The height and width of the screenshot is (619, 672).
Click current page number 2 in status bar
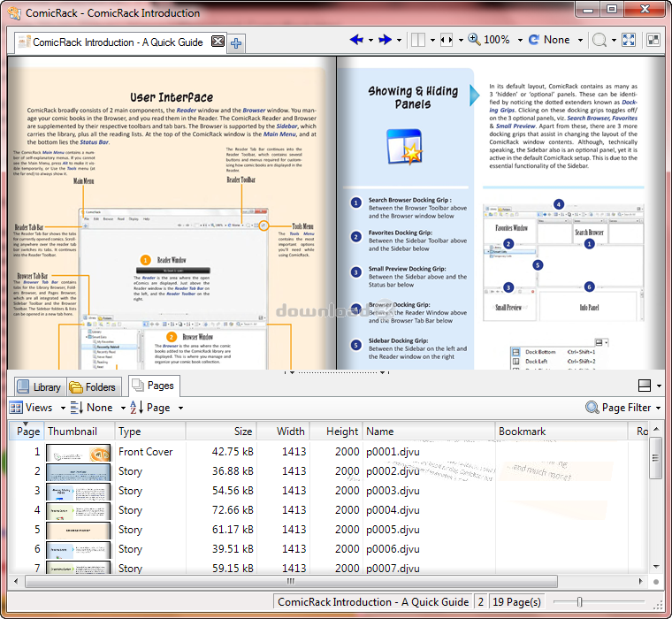point(481,602)
